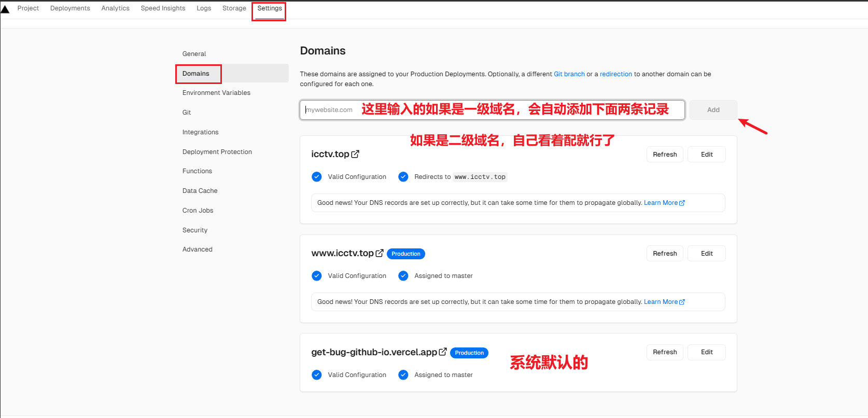The width and height of the screenshot is (868, 418).
Task: Go to Deployment Protection settings
Action: click(x=217, y=152)
